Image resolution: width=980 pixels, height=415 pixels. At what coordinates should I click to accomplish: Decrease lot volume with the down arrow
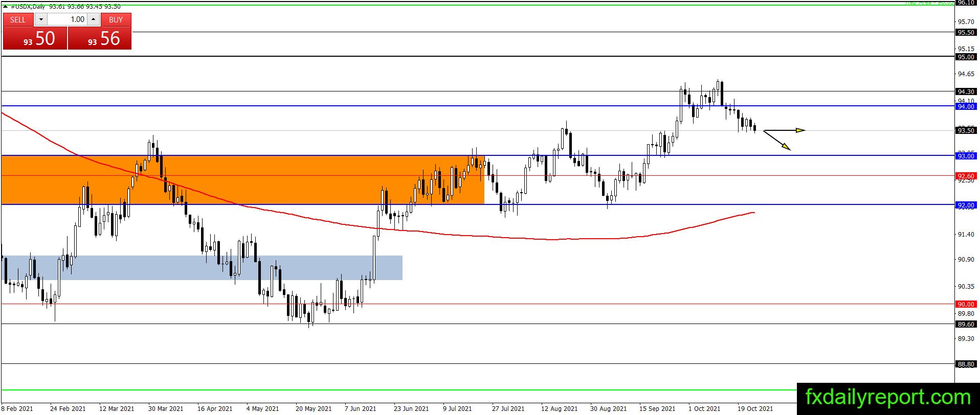(x=41, y=19)
